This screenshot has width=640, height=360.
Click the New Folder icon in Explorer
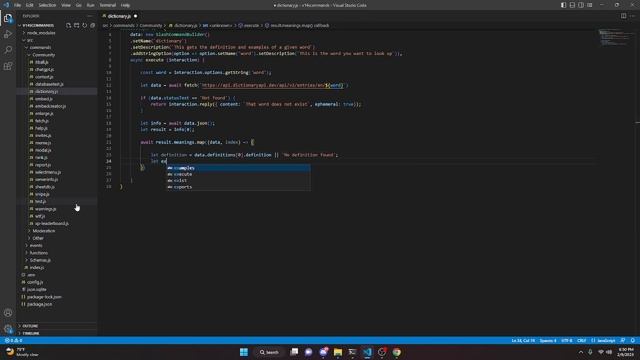click(76, 25)
